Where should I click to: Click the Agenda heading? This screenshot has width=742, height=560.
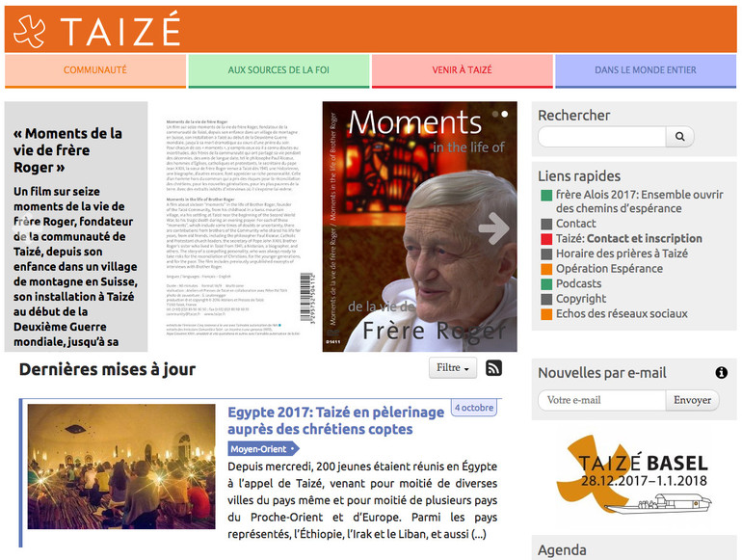[x=562, y=550]
